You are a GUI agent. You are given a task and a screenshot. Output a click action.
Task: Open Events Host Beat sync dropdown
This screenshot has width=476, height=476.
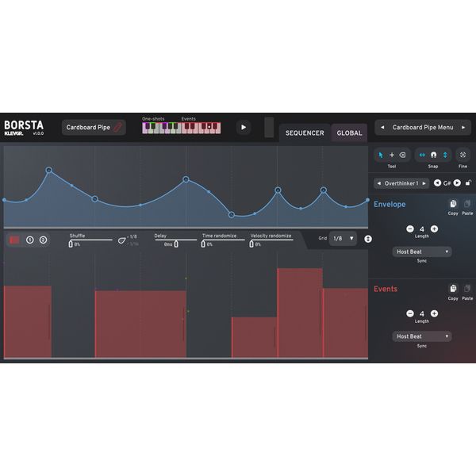(422, 336)
